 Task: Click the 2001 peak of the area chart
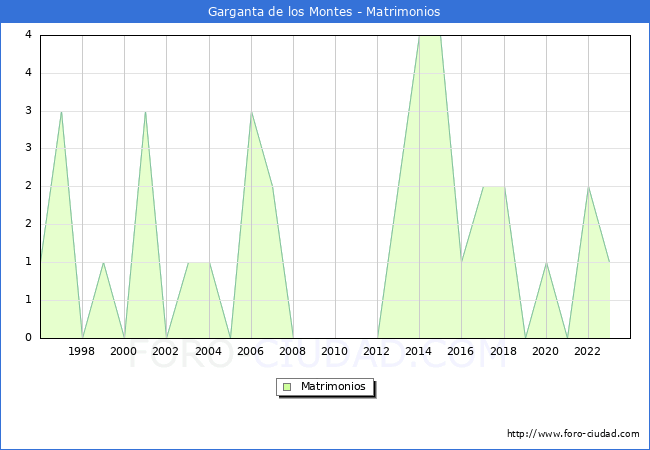click(146, 111)
